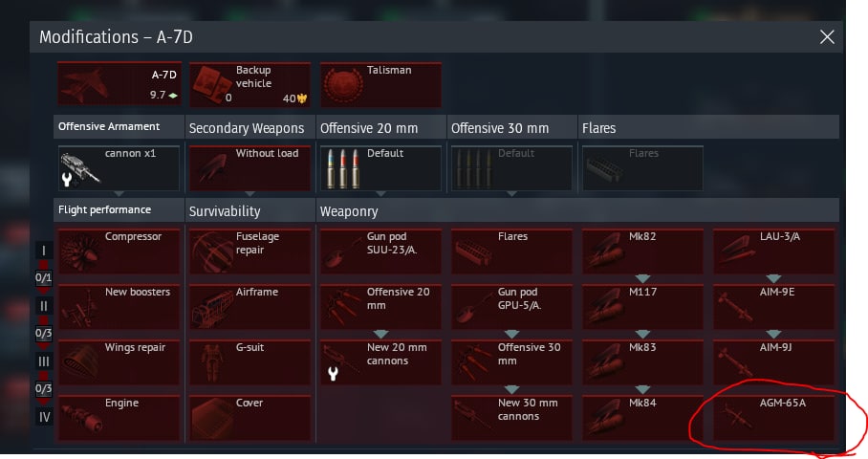The width and height of the screenshot is (868, 459).
Task: Click the Flight performance section header
Action: (x=119, y=209)
